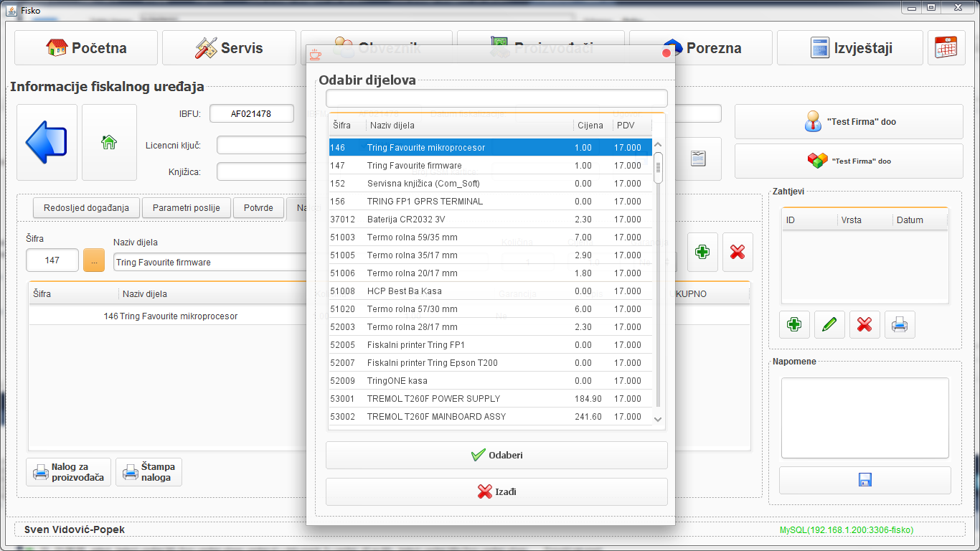Image resolution: width=980 pixels, height=551 pixels.
Task: Click Datum column header in Zahtjevi
Action: [x=919, y=220]
